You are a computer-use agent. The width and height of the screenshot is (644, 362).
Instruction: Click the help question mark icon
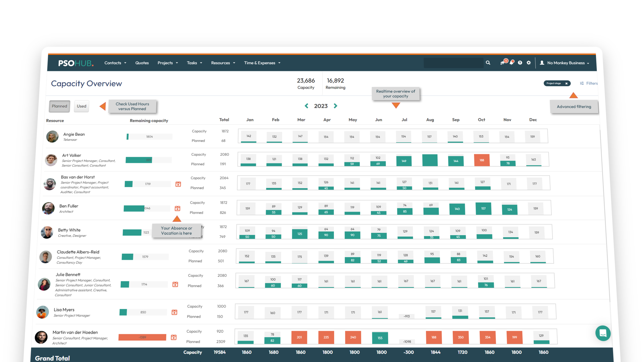pyautogui.click(x=520, y=63)
